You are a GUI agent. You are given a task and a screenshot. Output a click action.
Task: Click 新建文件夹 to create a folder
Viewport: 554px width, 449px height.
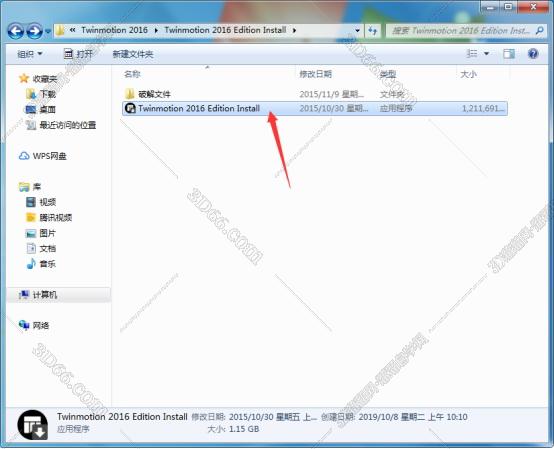tap(133, 54)
